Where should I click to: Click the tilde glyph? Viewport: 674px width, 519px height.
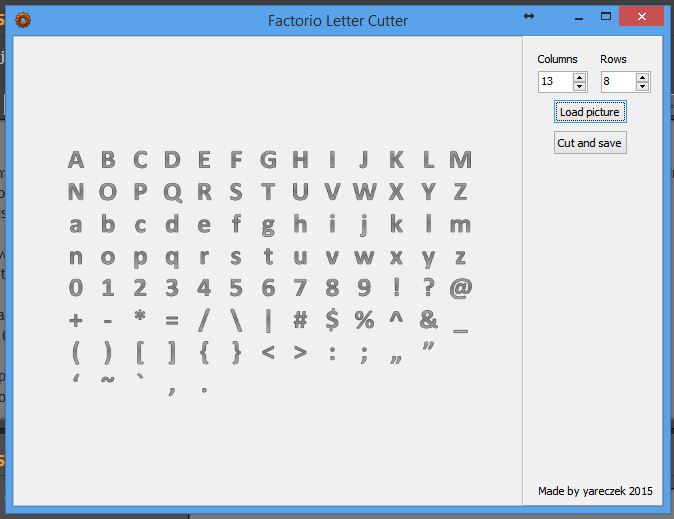(x=108, y=379)
